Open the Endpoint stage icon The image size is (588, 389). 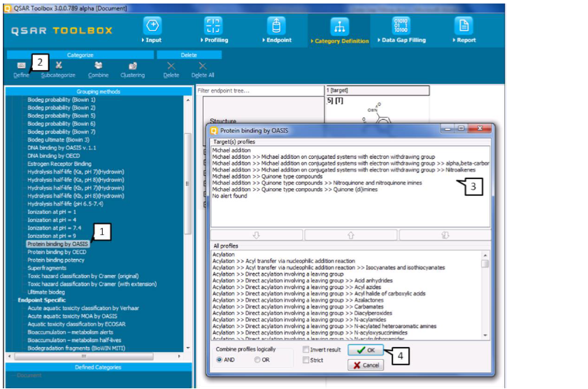click(276, 26)
